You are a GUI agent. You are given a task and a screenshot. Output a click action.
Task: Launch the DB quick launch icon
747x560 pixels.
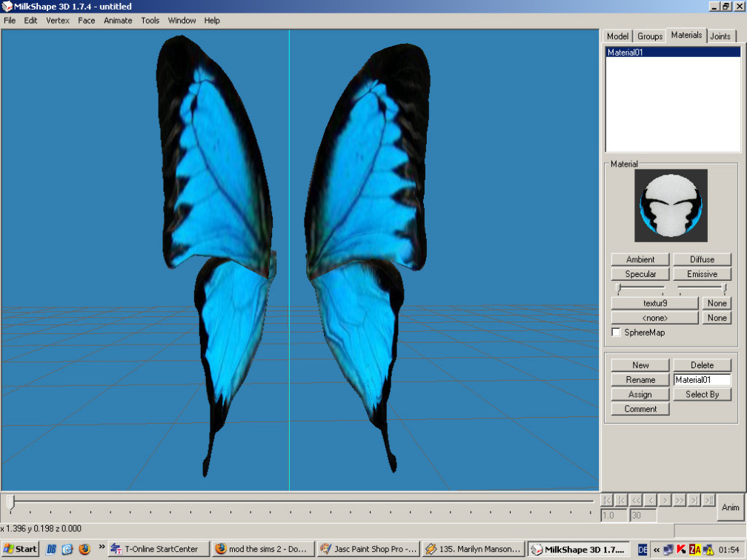pos(51,549)
